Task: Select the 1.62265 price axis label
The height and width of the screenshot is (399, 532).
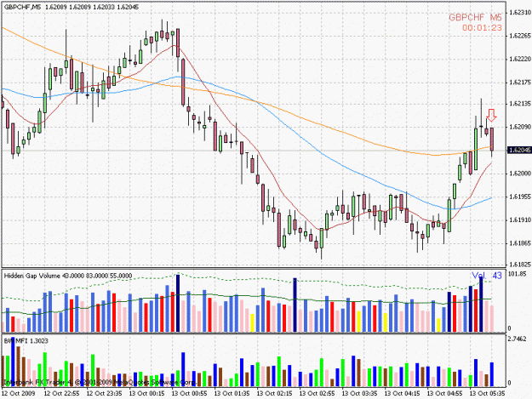Action: (520, 36)
